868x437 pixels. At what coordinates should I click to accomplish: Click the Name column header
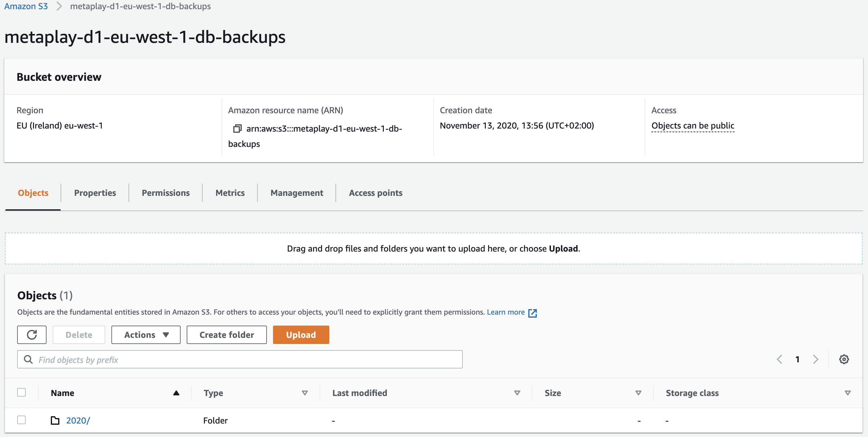tap(63, 393)
